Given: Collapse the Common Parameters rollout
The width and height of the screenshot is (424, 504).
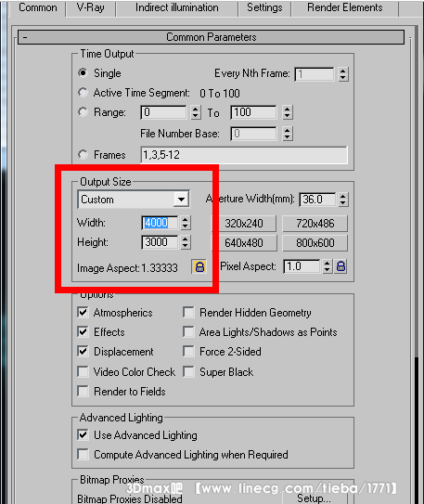Looking at the screenshot, I should pos(211,37).
